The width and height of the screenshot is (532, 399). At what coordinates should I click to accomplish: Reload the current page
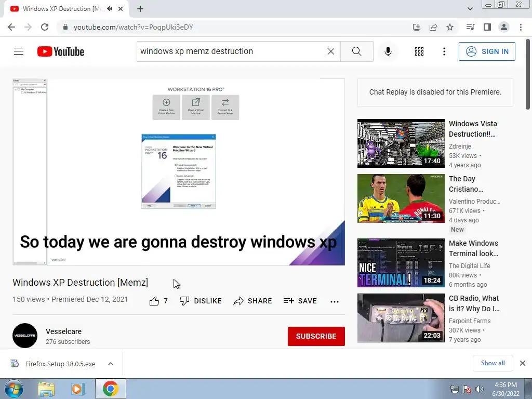45,27
